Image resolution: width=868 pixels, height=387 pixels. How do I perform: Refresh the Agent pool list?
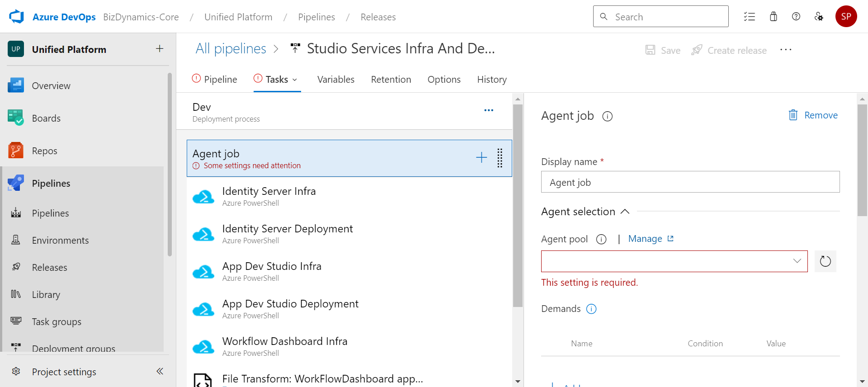coord(826,261)
